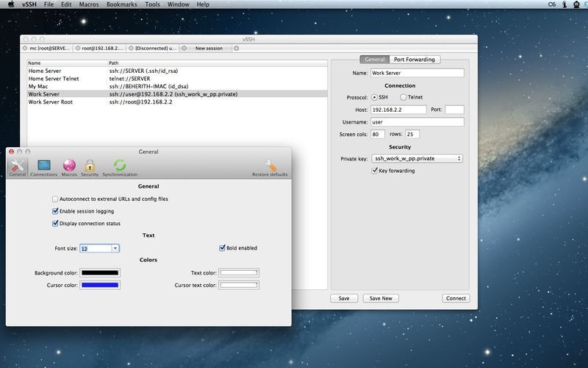This screenshot has width=588, height=368.
Task: Select the Telnet protocol radio button
Action: [404, 96]
